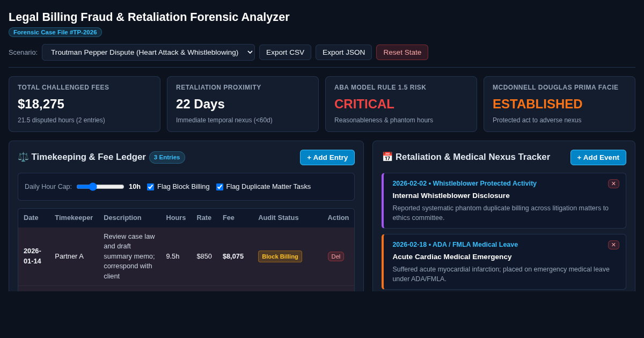
Task: Remove the Acute Cardiac Medical Emergency event
Action: (x=613, y=245)
